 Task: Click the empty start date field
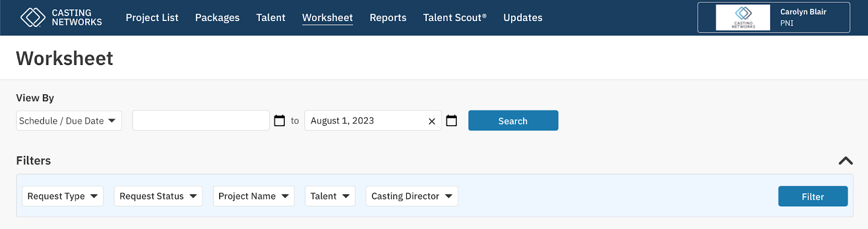pos(201,121)
